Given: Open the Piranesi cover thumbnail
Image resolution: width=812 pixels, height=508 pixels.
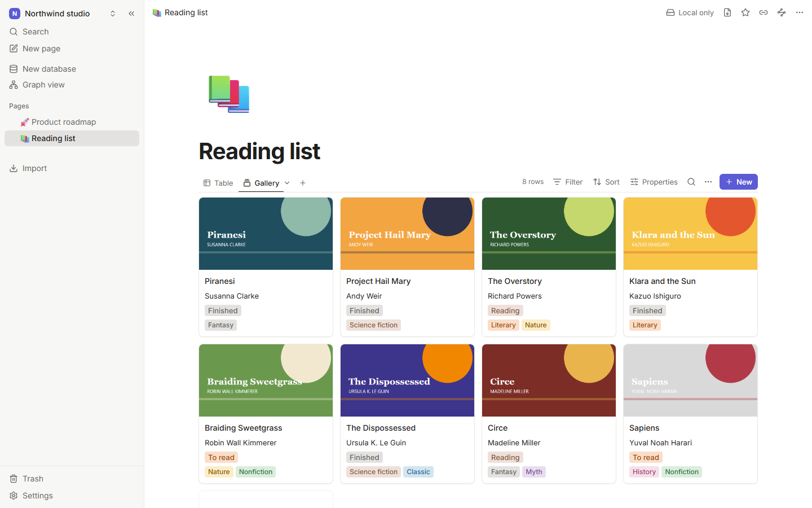Looking at the screenshot, I should [x=266, y=234].
